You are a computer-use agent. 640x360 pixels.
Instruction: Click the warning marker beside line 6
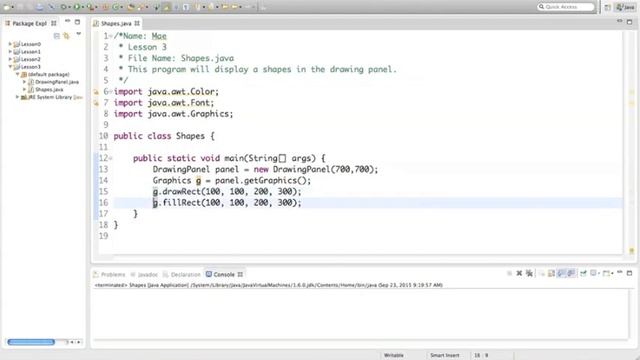96,92
